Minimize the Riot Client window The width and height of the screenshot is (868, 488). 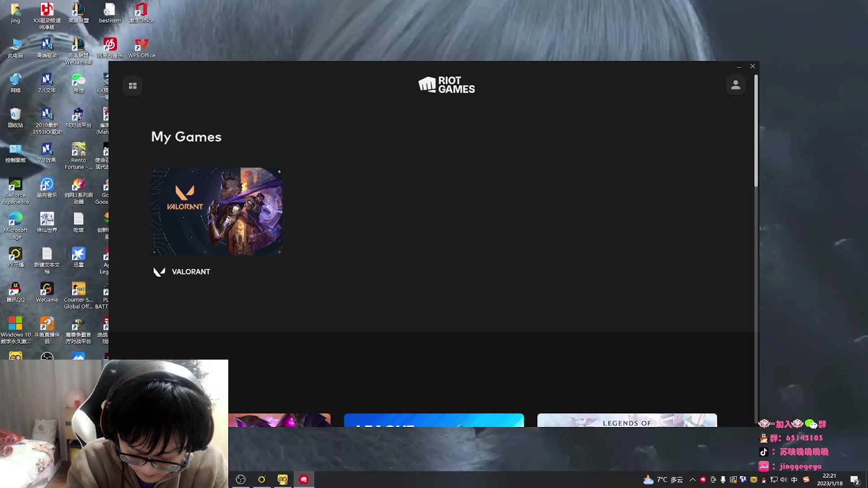(x=739, y=67)
